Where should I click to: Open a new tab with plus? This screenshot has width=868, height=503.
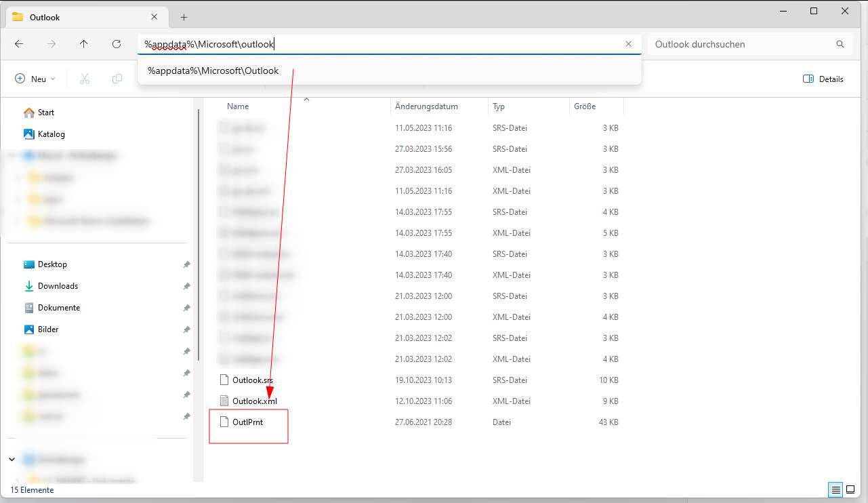click(x=184, y=17)
